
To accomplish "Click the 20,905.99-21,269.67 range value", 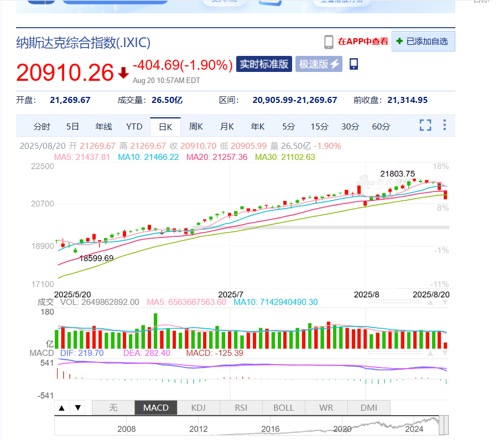I will (x=295, y=100).
